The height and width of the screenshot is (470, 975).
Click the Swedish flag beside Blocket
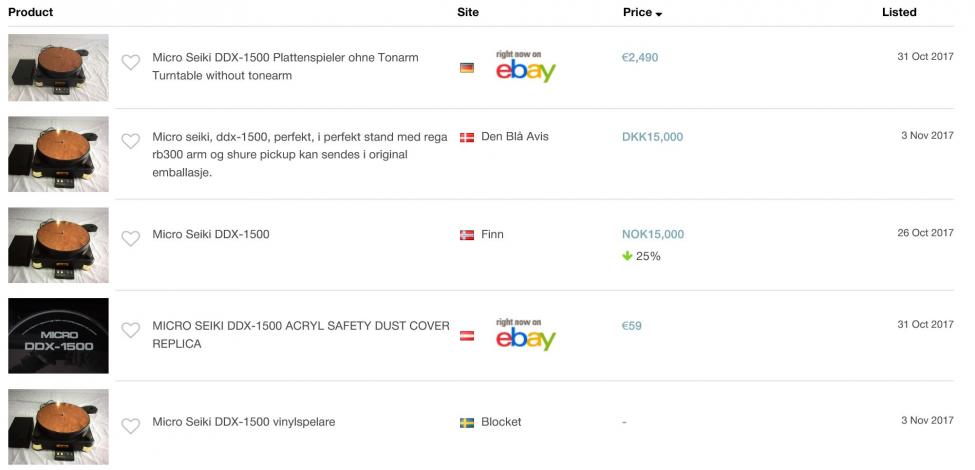467,423
